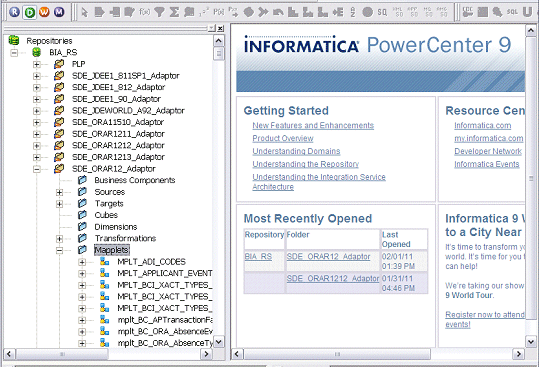Screen dimensions: 539x367
Task: Open New Features and Enhancements link
Action: [313, 125]
